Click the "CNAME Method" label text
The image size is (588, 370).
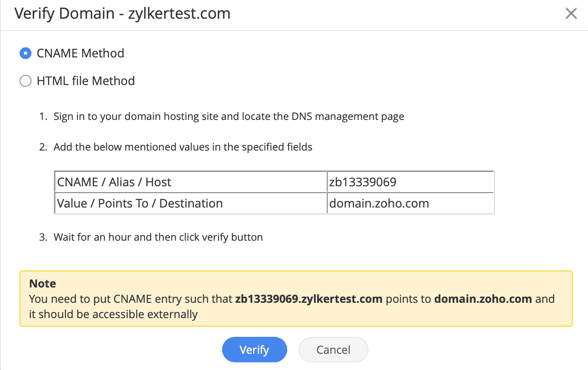tap(80, 54)
